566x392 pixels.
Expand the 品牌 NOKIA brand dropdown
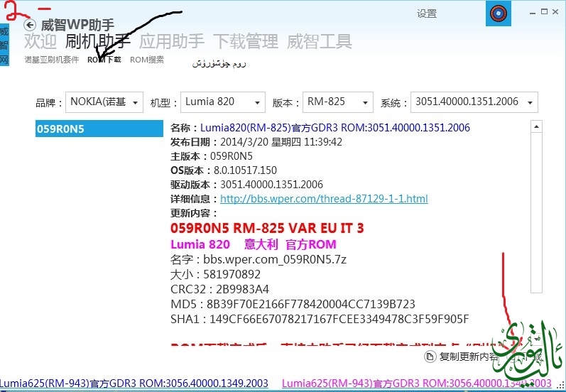pos(104,102)
